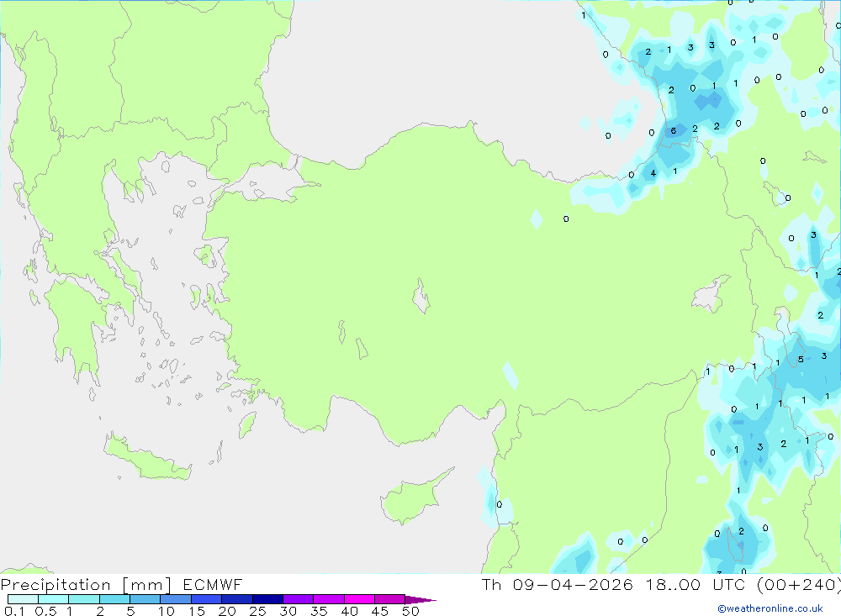Viewport: 841px width, 616px height.
Task: Click the '25' legend scale label
Action: point(258,611)
